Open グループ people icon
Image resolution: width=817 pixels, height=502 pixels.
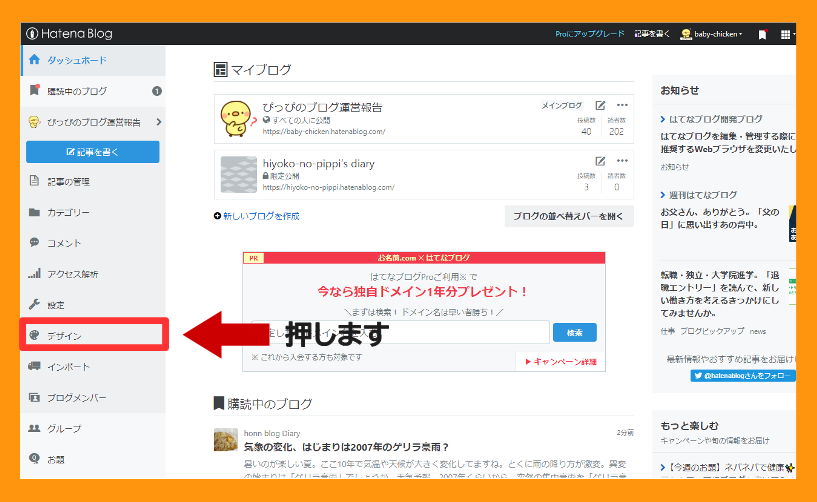[x=34, y=428]
